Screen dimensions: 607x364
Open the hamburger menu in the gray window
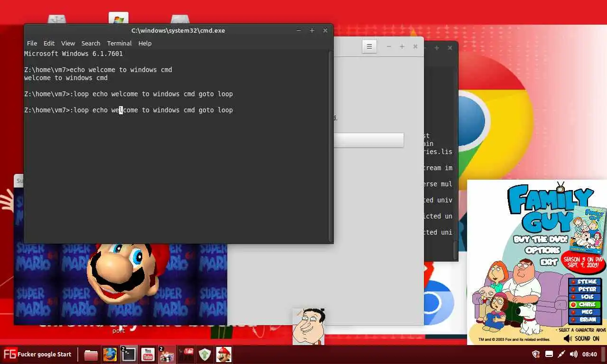pos(369,46)
